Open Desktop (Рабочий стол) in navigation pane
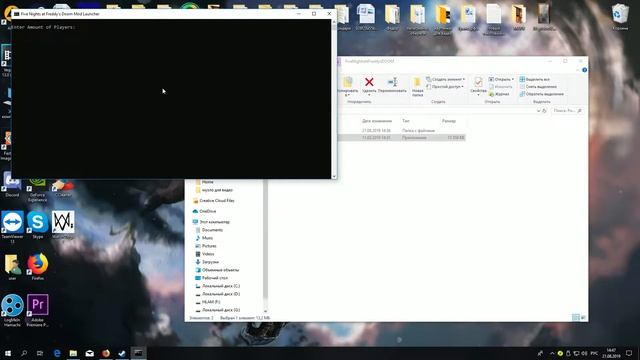 coord(211,278)
